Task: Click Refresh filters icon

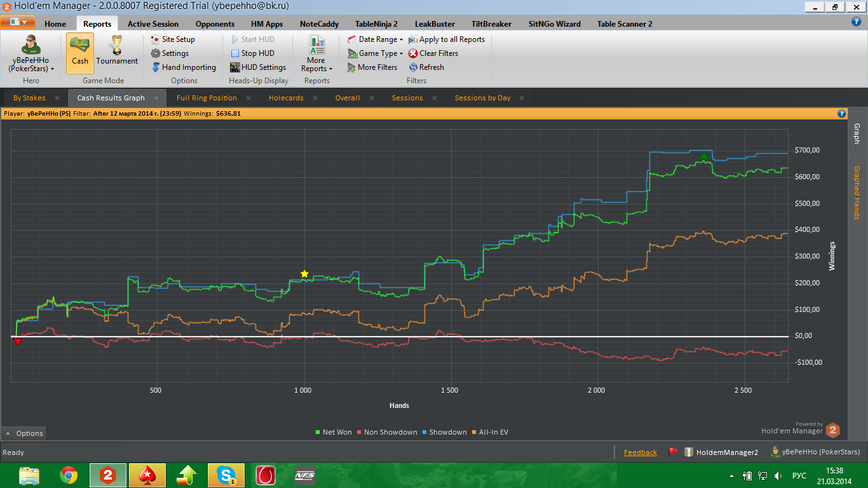Action: 413,67
